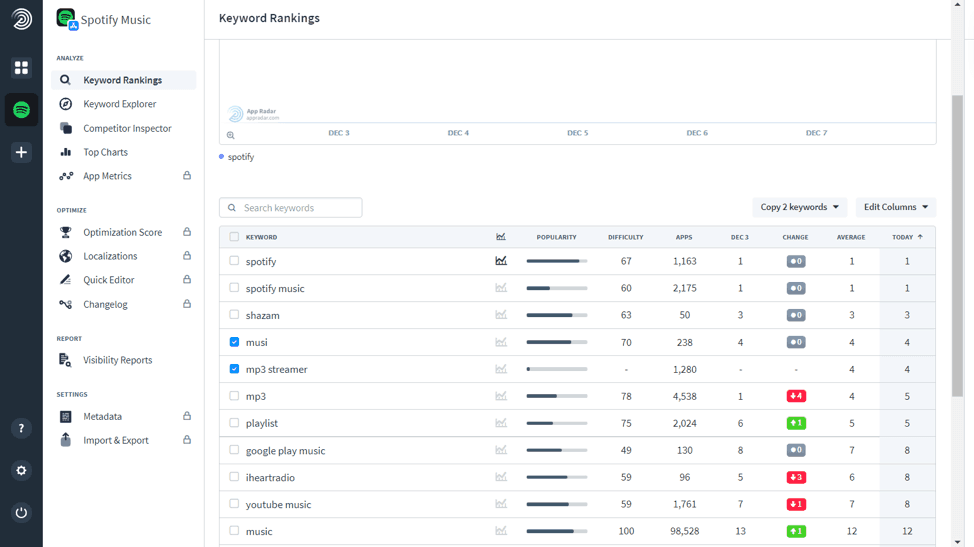The width and height of the screenshot is (974, 547).
Task: Toggle the select-all keywords checkbox
Action: click(x=234, y=237)
